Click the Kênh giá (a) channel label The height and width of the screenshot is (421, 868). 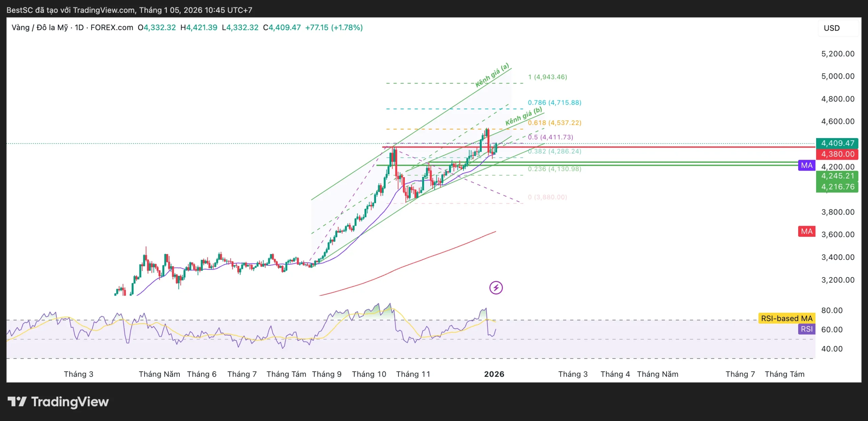point(492,75)
